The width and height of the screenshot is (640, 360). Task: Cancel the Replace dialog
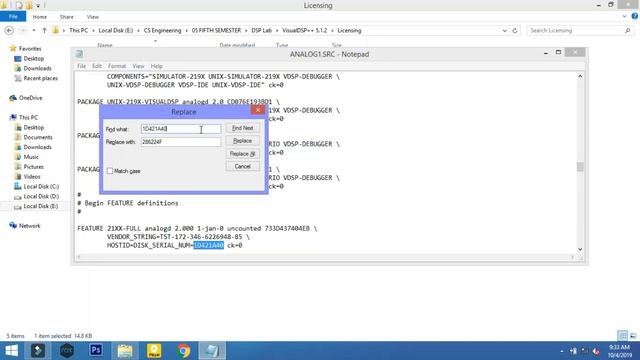pyautogui.click(x=242, y=167)
